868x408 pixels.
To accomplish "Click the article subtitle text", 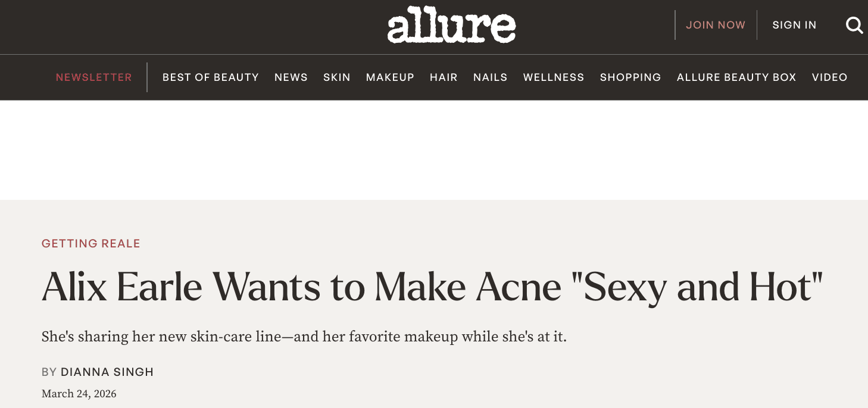I will (x=304, y=337).
